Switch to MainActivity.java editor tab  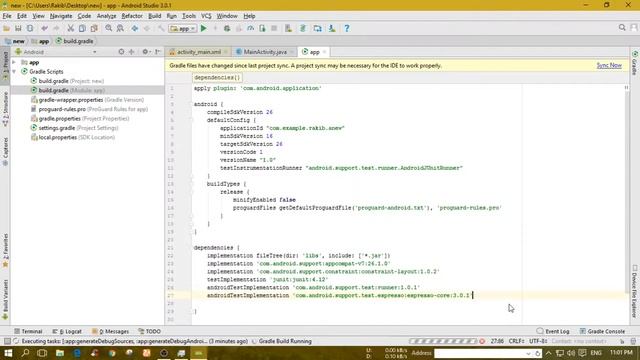(x=265, y=52)
